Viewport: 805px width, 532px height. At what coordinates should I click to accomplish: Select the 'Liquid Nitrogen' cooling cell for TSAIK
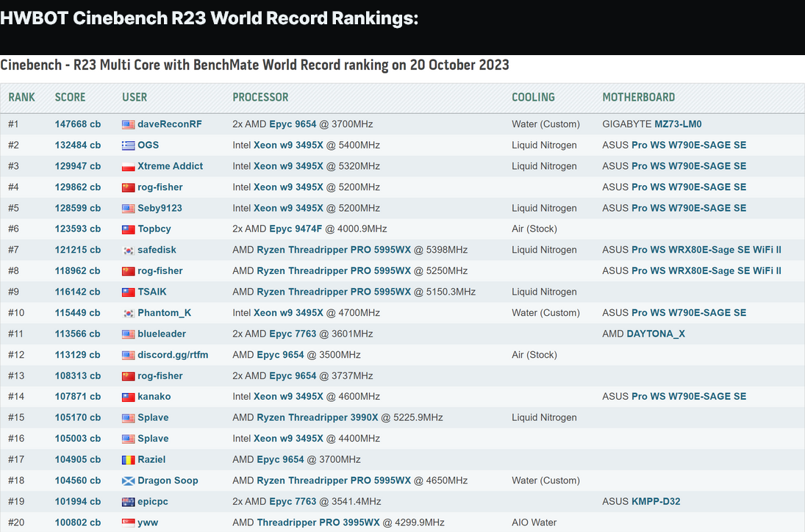click(544, 292)
